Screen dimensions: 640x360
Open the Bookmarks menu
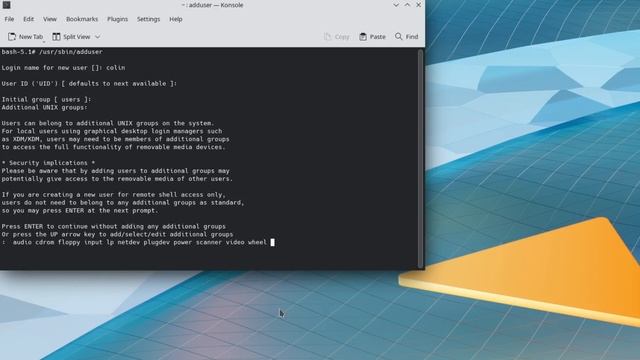pyautogui.click(x=82, y=19)
